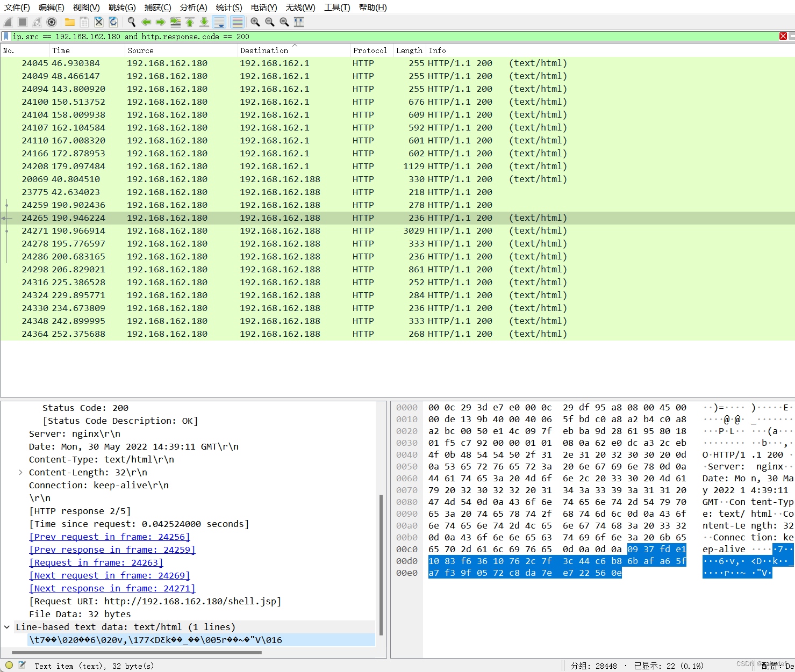The width and height of the screenshot is (795, 672).
Task: Go back to the previous packet
Action: tap(146, 22)
